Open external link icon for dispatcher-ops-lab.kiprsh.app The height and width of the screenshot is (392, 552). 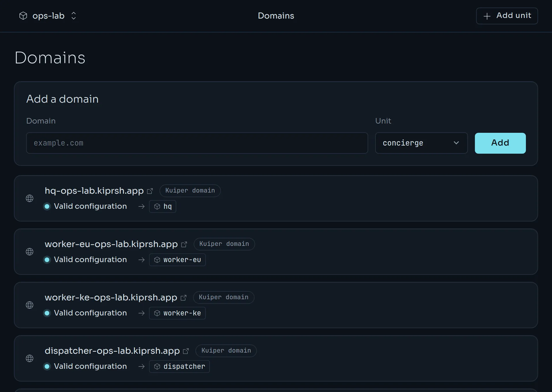(x=186, y=351)
